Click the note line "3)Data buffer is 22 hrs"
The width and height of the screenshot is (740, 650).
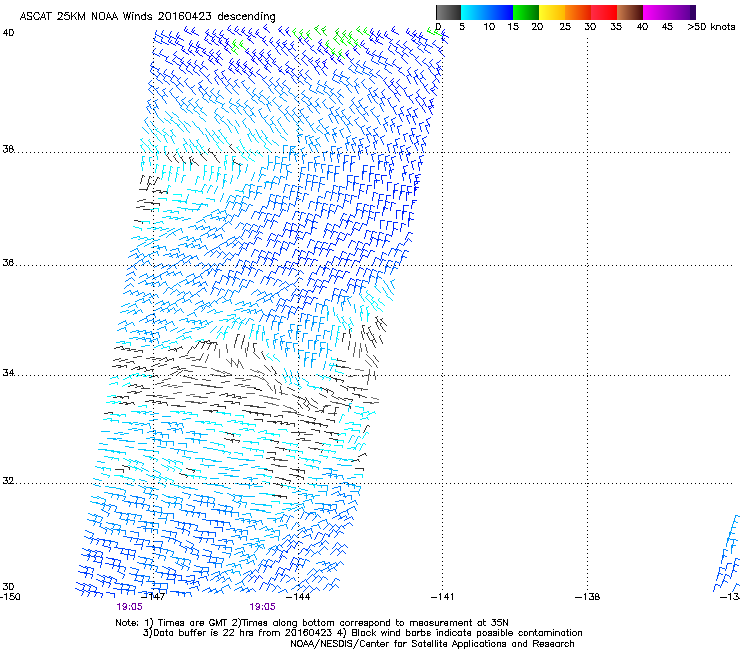pos(362,633)
